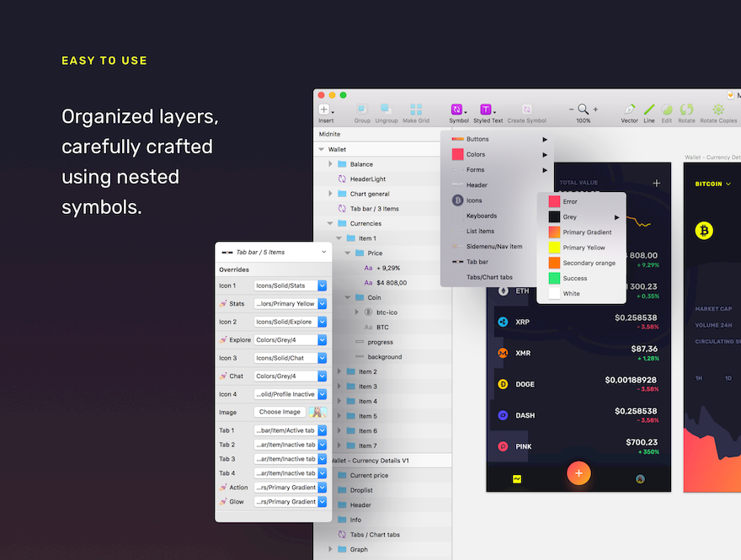Image resolution: width=741 pixels, height=560 pixels.
Task: Pick the Secondary orange swatch
Action: pos(554,263)
